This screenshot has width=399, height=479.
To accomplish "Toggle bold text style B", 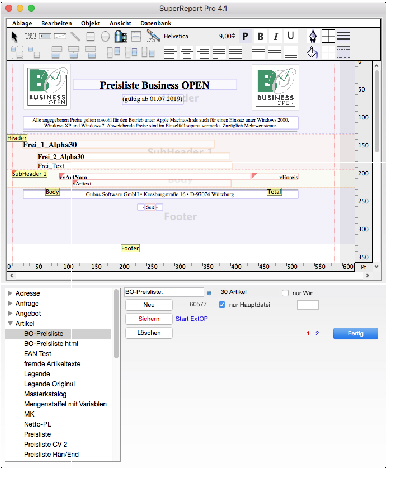I will click(x=260, y=36).
